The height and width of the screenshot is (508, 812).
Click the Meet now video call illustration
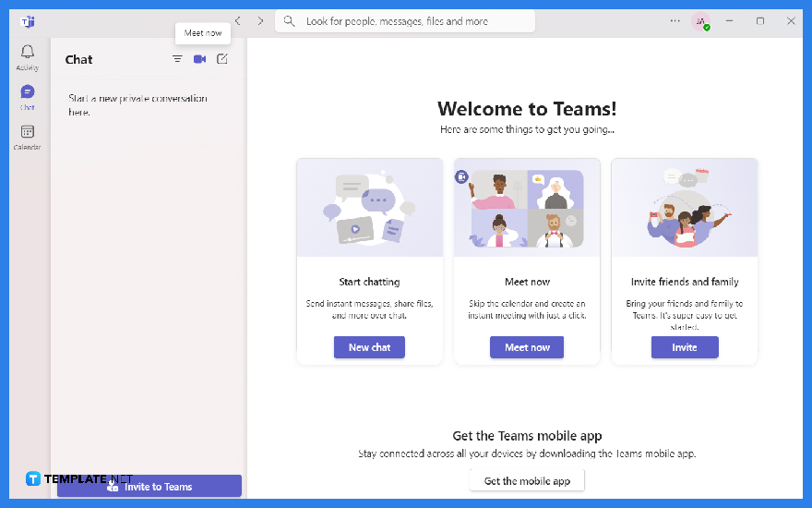point(527,207)
